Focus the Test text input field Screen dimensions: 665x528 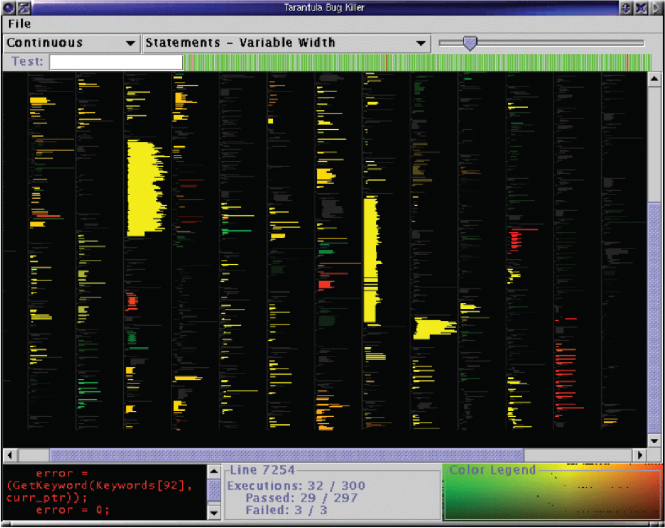tap(116, 62)
